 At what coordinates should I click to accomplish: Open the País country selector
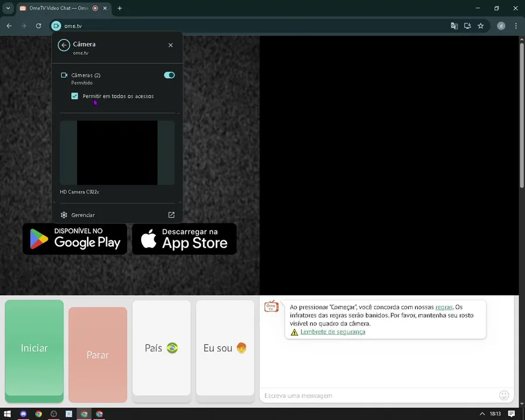pos(162,348)
